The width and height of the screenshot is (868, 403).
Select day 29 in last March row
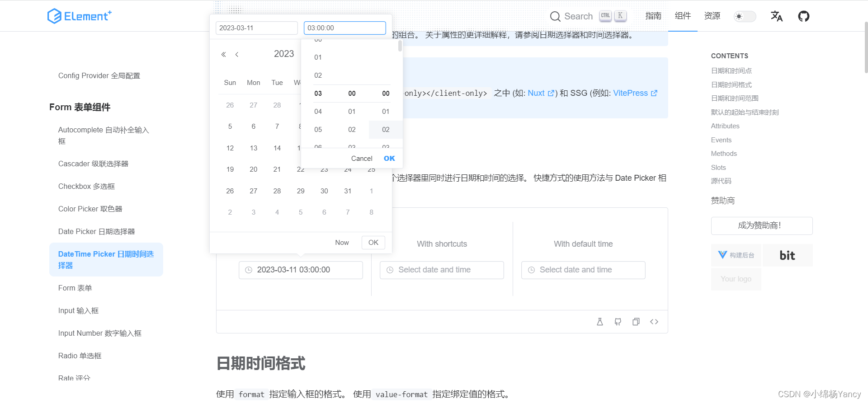tap(301, 191)
